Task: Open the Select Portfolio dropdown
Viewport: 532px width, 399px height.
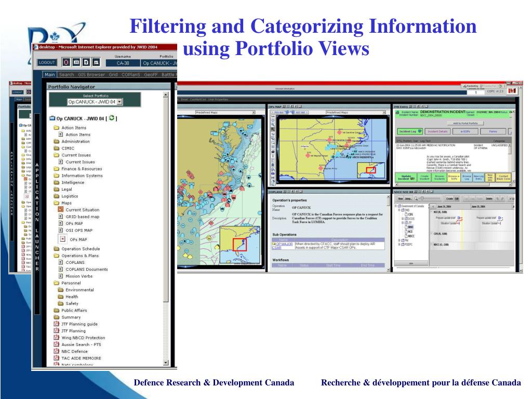Action: pyautogui.click(x=95, y=102)
